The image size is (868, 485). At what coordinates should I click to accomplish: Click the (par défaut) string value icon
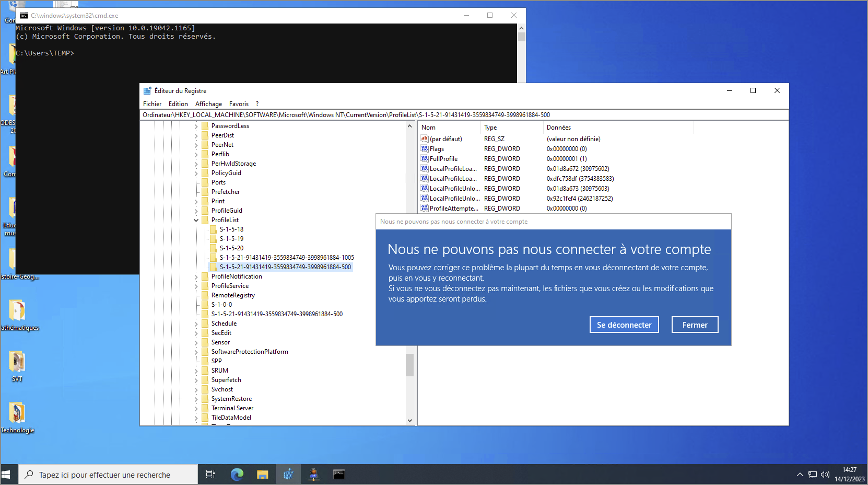click(x=425, y=138)
